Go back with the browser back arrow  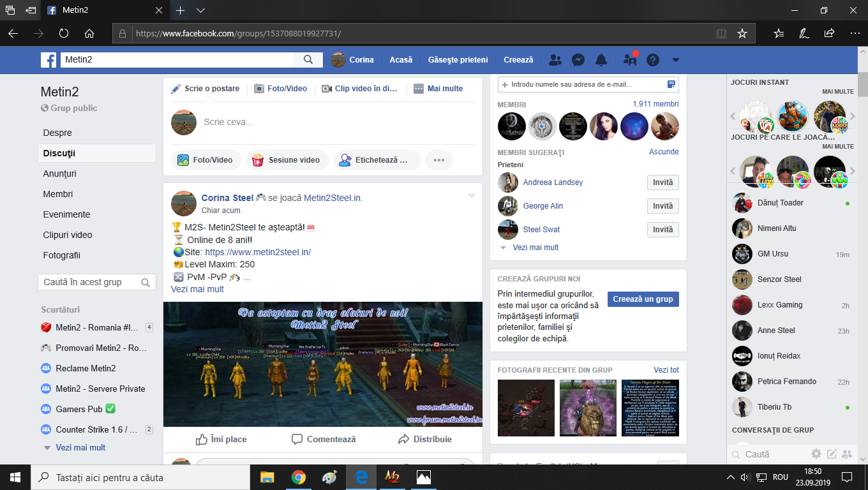[13, 33]
